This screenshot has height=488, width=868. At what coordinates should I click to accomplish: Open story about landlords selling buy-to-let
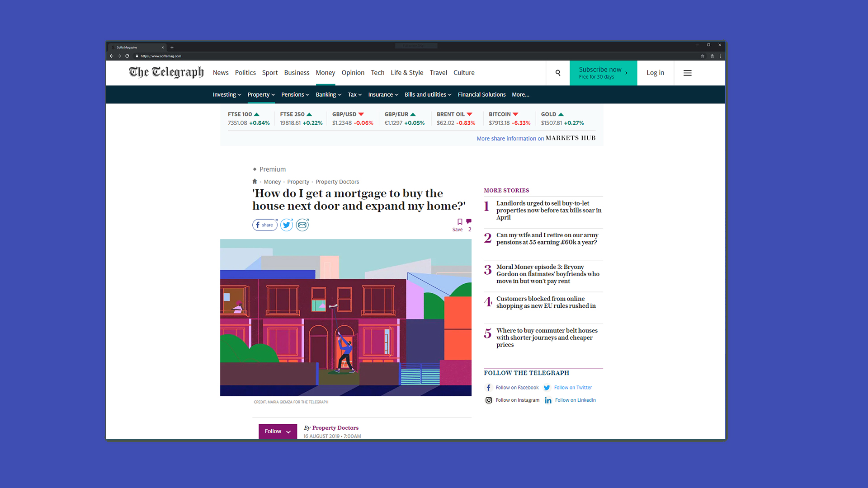(x=549, y=210)
